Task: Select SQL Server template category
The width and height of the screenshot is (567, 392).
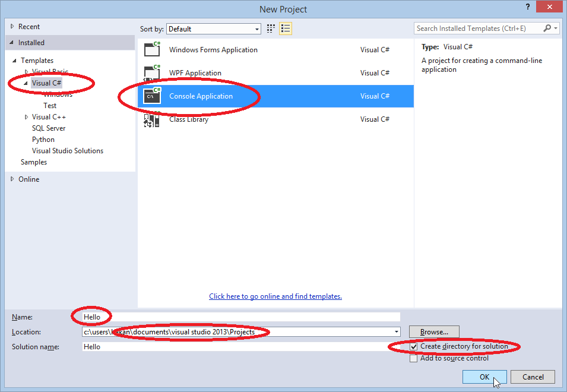Action: point(49,128)
